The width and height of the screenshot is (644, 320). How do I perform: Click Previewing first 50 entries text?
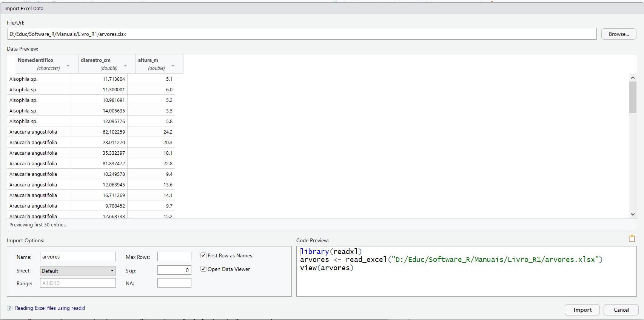[x=38, y=225]
